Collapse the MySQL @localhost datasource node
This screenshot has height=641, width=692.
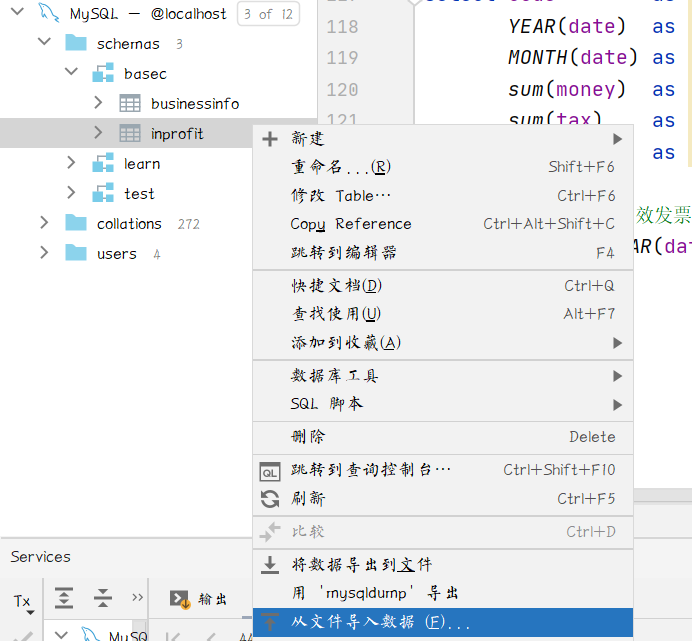point(17,11)
